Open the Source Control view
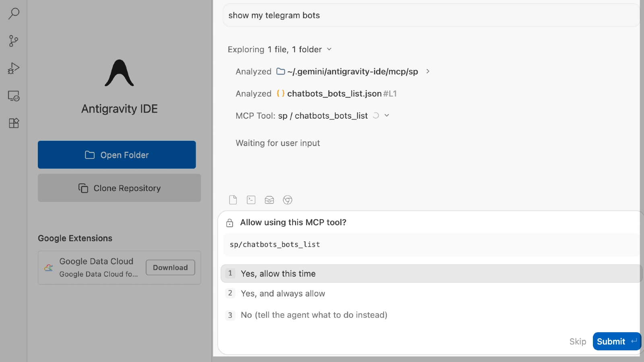 (14, 41)
